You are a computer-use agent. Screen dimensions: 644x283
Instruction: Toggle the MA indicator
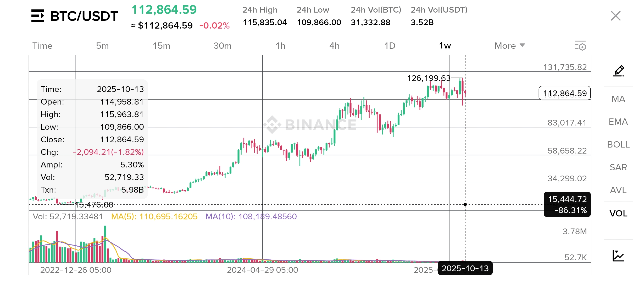[618, 99]
